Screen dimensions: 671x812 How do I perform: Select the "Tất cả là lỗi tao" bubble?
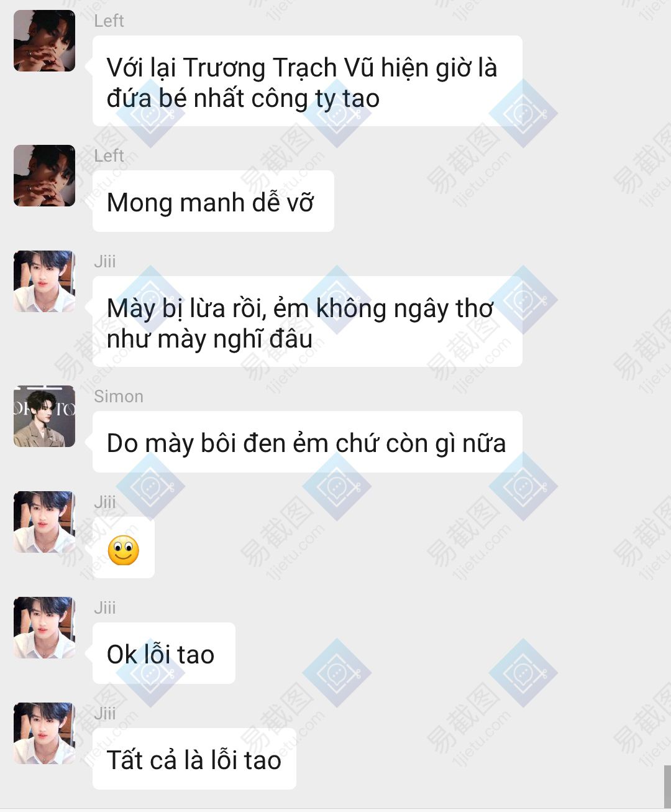point(194,759)
